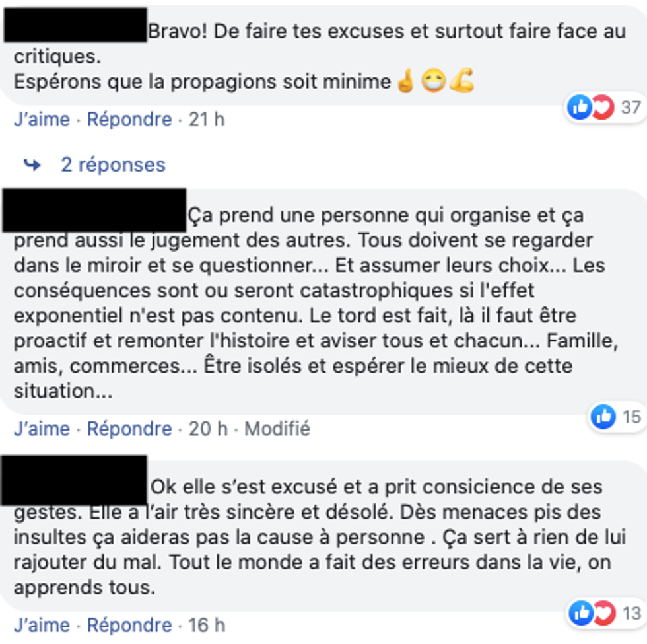Screen dimensions: 647x644
Task: Show reactions list by clicking count 15
Action: click(631, 417)
